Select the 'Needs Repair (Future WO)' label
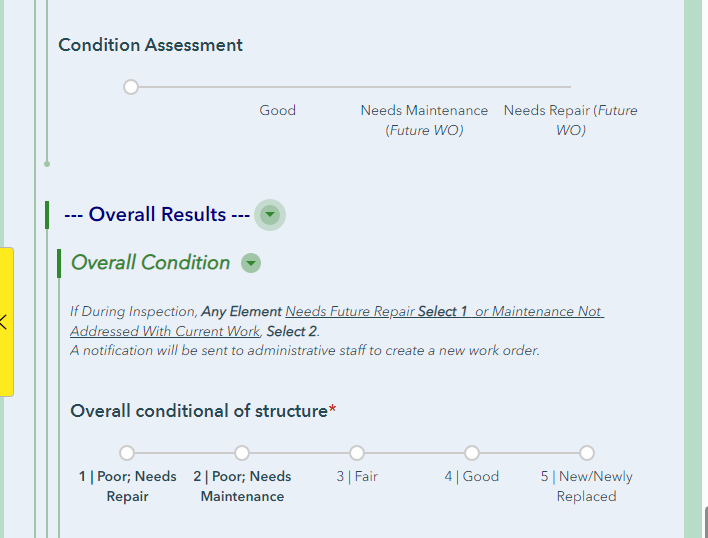Image resolution: width=708 pixels, height=538 pixels. pos(570,120)
